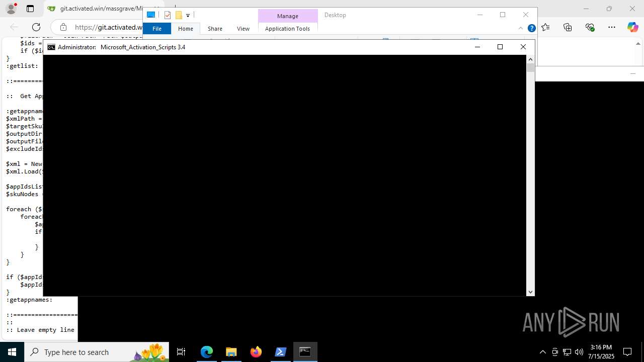644x362 pixels.
Task: Minimize the Microsoft_Activation_Scripts console window
Action: pos(477,47)
